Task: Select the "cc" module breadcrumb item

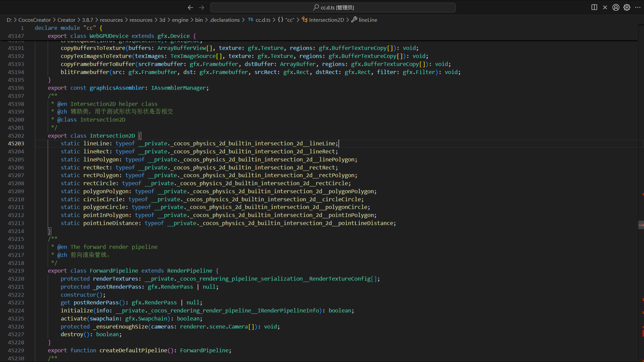Action: point(289,20)
